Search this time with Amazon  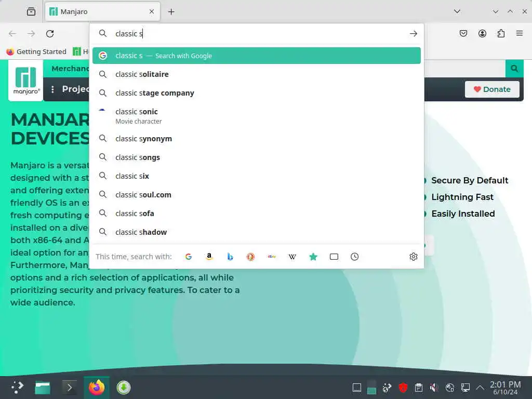(x=209, y=257)
